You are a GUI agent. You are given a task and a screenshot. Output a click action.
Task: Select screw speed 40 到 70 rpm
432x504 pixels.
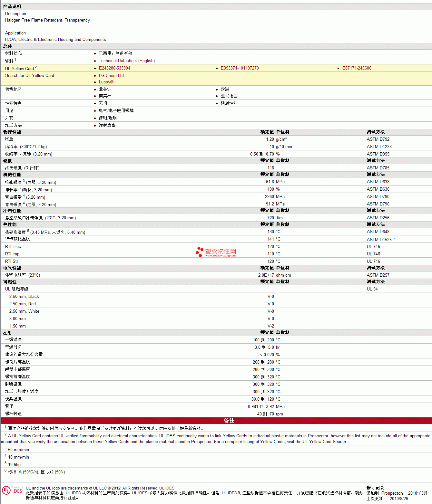[270, 414]
